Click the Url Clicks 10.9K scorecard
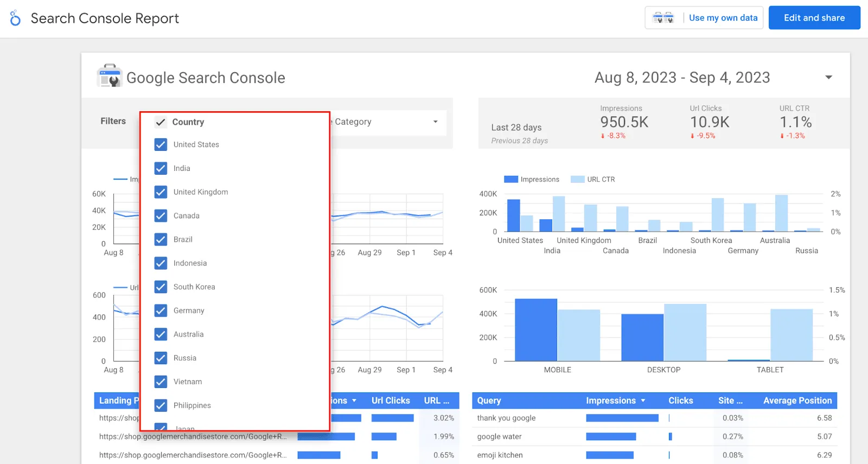This screenshot has height=464, width=868. [x=709, y=122]
